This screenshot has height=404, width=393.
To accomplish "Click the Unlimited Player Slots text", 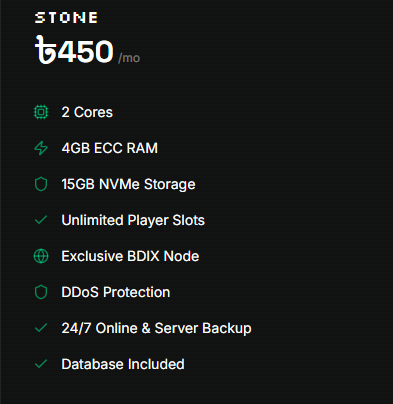I will click(x=133, y=220).
